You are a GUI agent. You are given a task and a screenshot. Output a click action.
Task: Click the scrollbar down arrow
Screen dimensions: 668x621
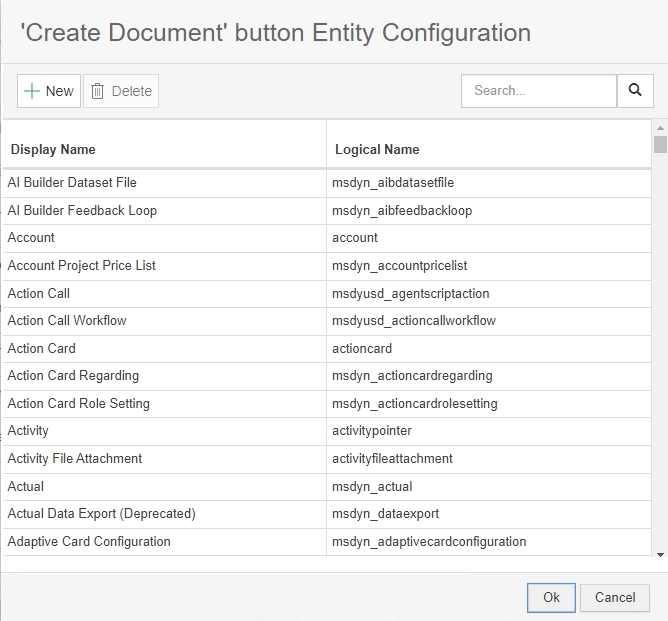tap(660, 554)
